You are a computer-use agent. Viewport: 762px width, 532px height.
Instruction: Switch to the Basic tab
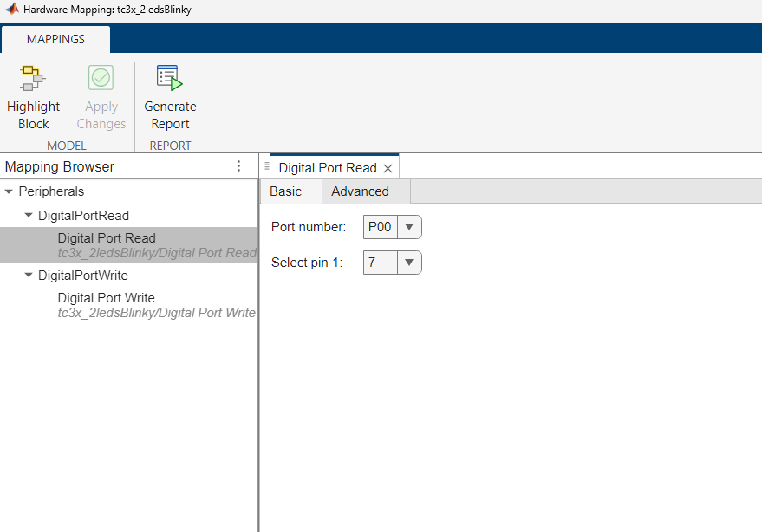coord(286,191)
